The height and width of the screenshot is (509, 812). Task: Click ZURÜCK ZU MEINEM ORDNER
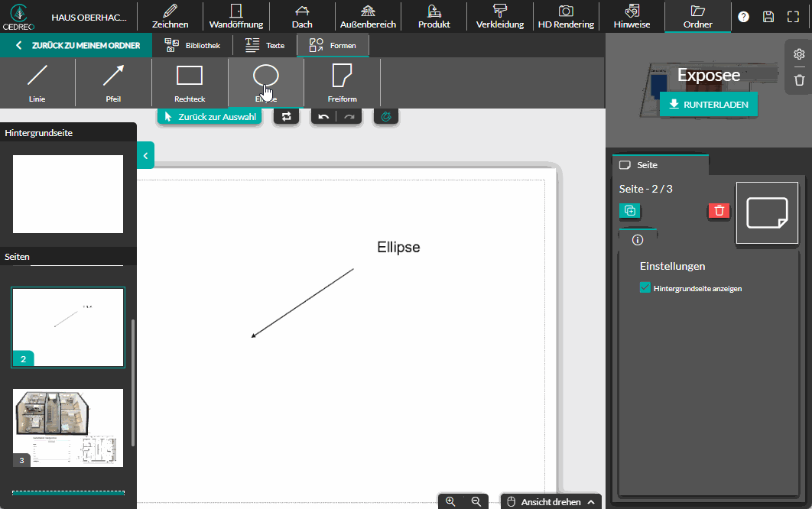click(x=76, y=45)
